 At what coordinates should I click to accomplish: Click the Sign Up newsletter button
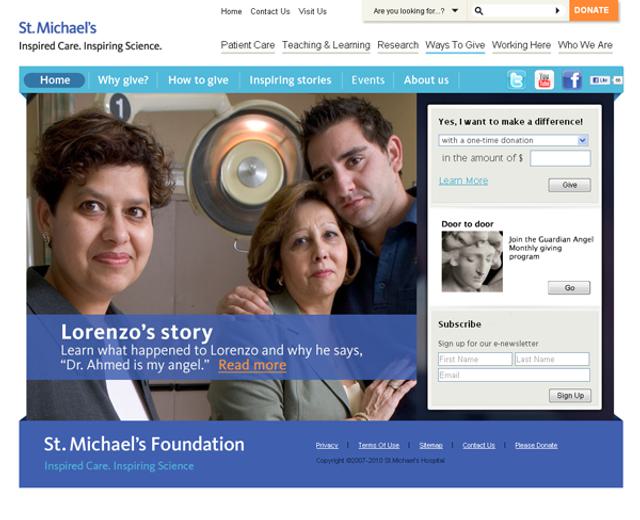coord(570,396)
